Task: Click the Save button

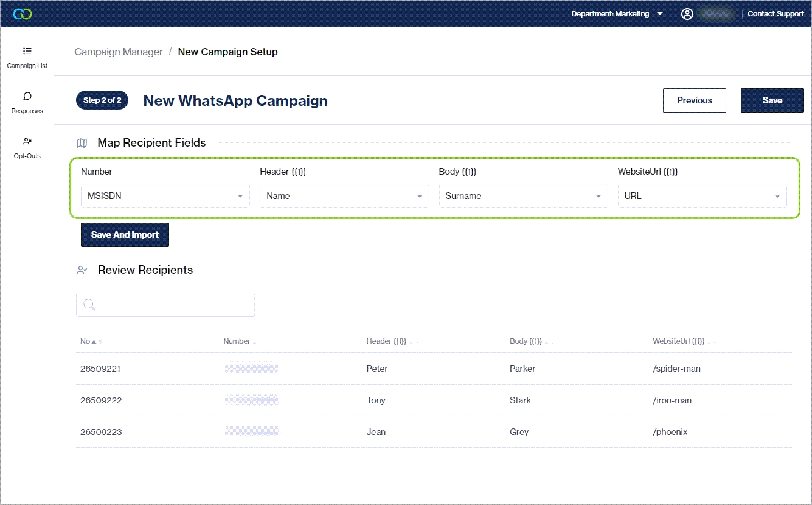Action: click(x=772, y=100)
